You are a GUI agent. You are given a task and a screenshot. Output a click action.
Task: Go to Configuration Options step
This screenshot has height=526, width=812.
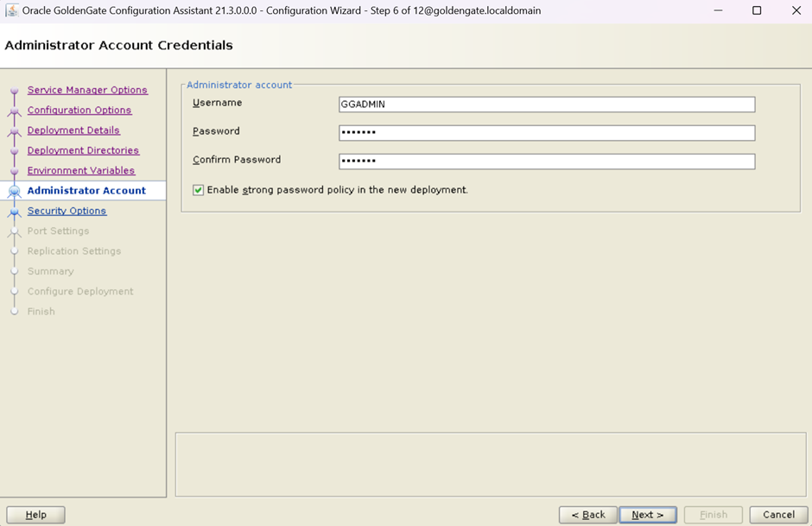tap(79, 111)
